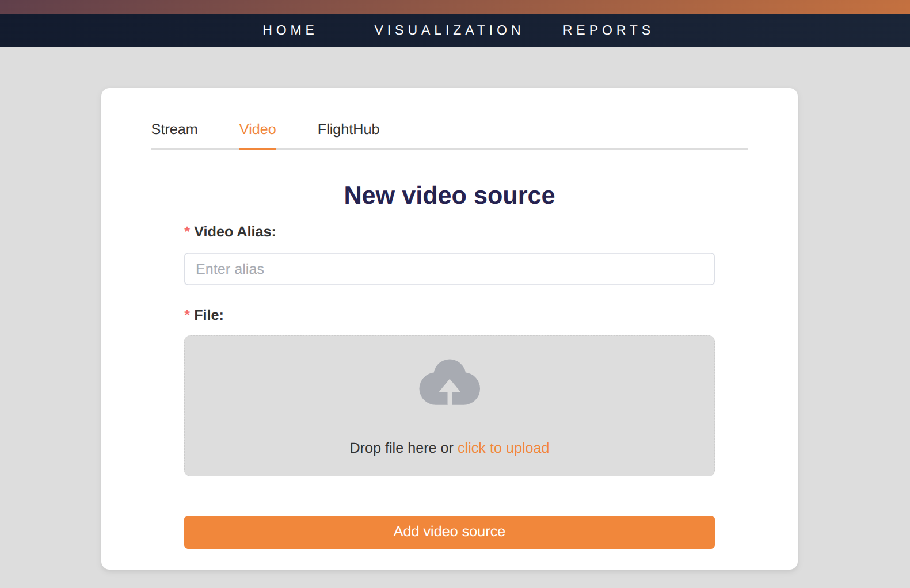Click the File field label
The width and height of the screenshot is (910, 588).
coord(208,315)
